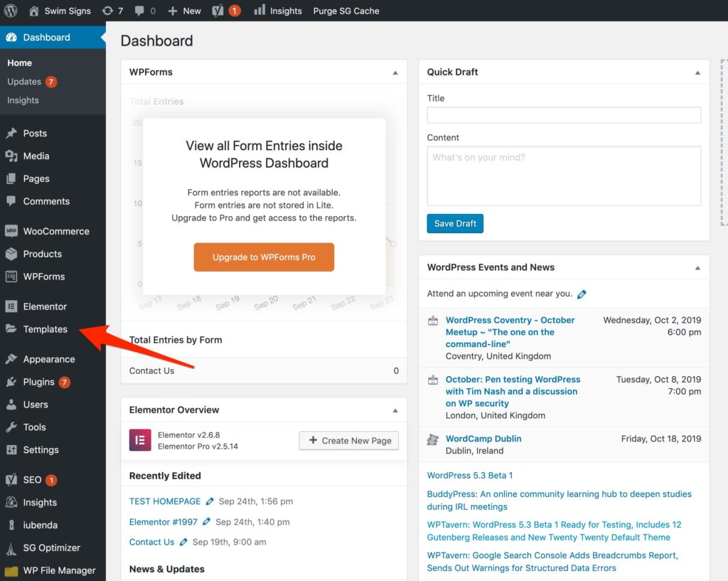This screenshot has height=581, width=728.
Task: Click the comments bubble icon in admin bar
Action: 141,11
